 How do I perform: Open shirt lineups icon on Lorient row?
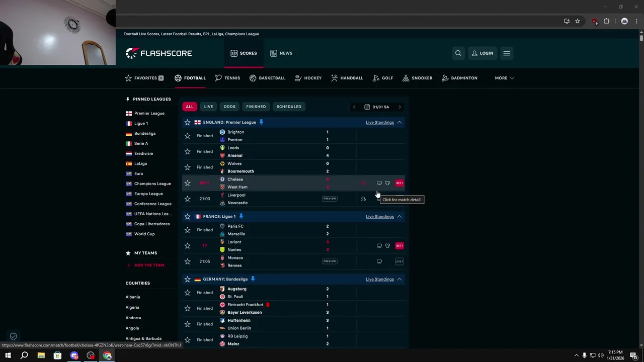click(x=387, y=246)
